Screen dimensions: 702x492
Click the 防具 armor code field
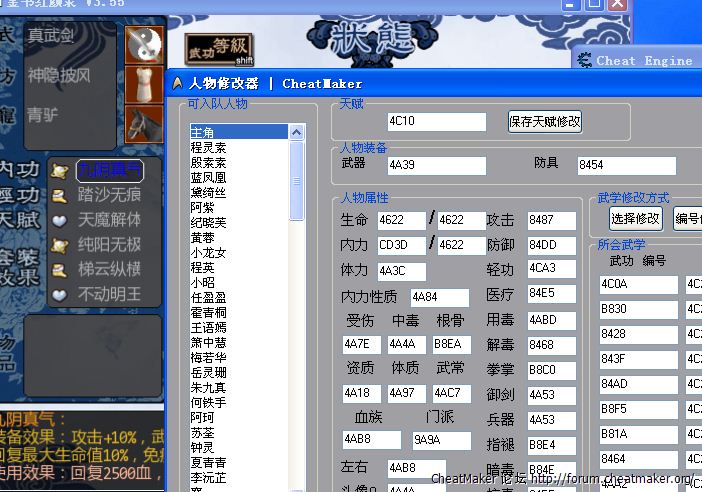pyautogui.click(x=626, y=165)
